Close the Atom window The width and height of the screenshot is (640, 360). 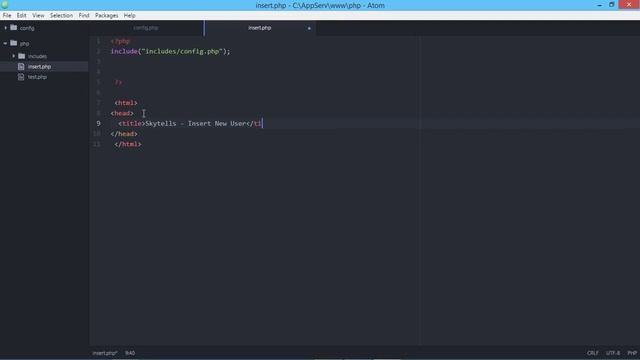[x=629, y=4]
